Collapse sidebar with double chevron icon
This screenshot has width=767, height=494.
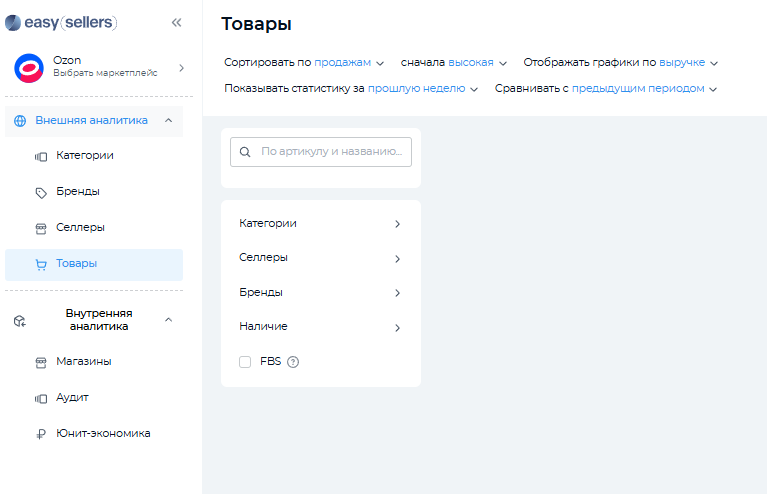click(x=177, y=22)
